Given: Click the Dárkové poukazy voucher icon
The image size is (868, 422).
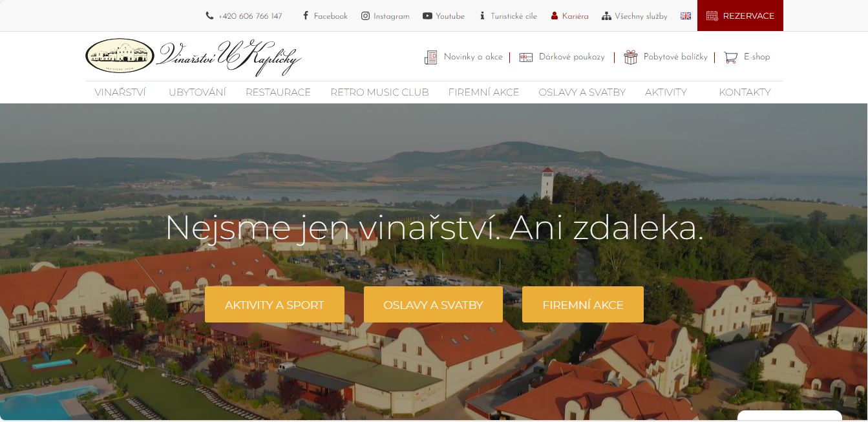Looking at the screenshot, I should coord(526,58).
